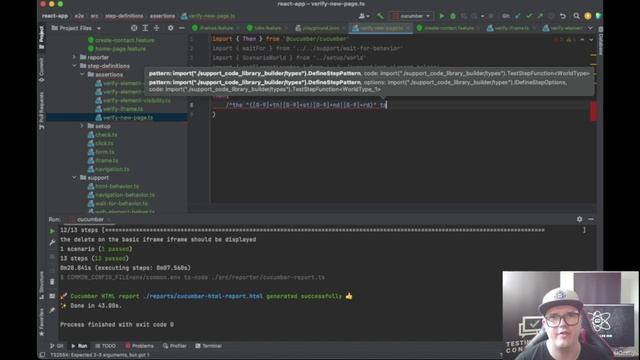
Task: Collapse the assertions folder
Action: 82,75
